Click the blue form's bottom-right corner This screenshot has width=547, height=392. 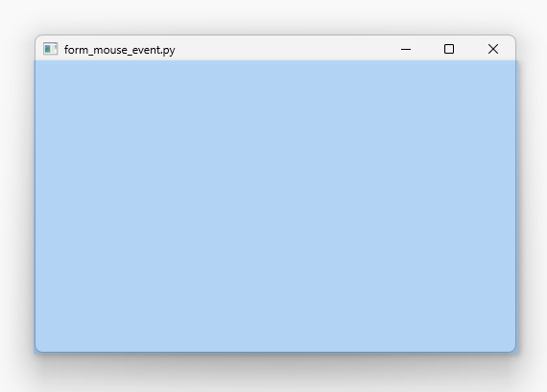tap(514, 351)
